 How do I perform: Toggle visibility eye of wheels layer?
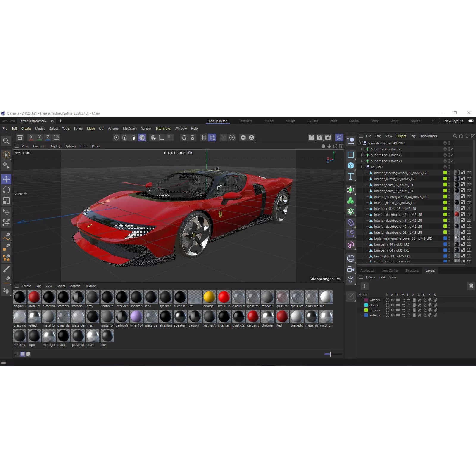point(393,300)
